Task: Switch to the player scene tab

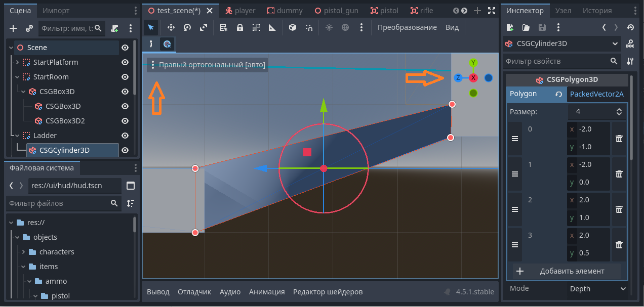Action: [x=240, y=11]
